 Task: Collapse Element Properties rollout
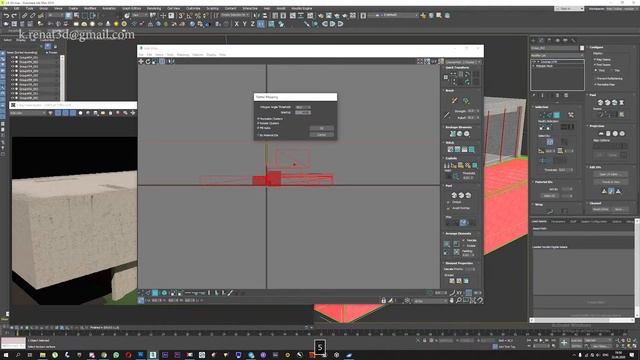(x=458, y=263)
